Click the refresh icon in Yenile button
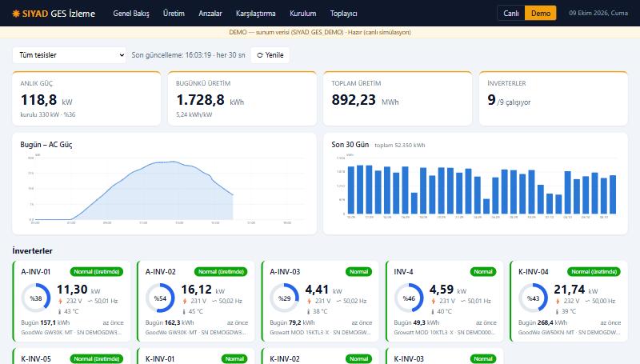 [259, 55]
